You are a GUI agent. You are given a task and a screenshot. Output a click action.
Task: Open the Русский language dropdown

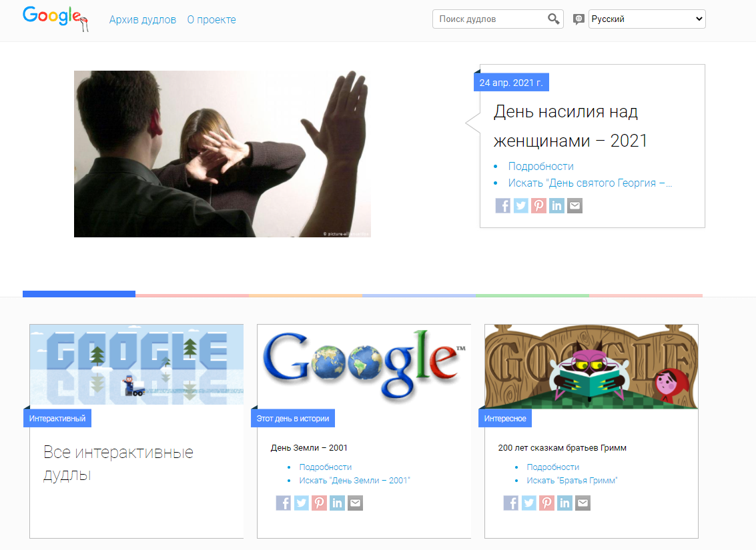click(647, 19)
